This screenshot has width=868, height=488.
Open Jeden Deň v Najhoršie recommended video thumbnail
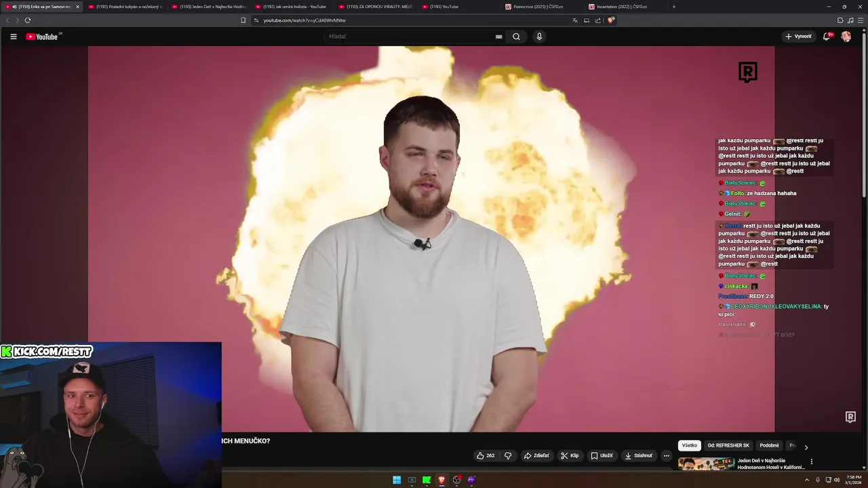tap(706, 464)
